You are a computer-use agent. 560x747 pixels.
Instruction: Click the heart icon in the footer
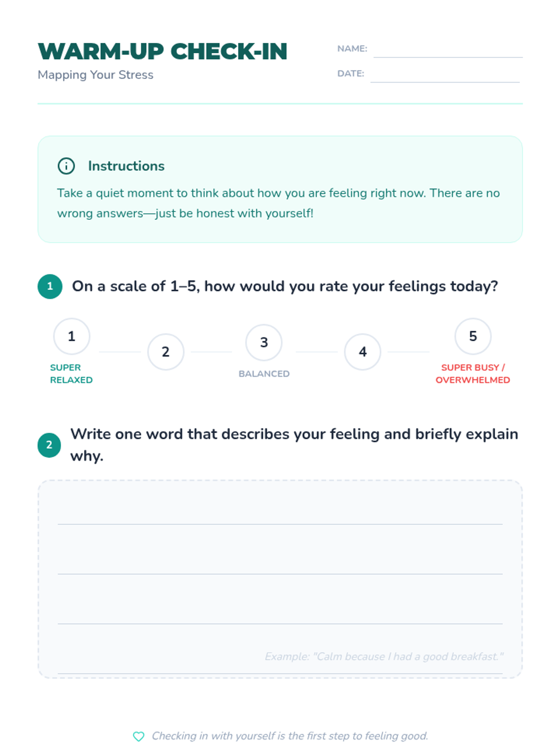[x=139, y=736]
